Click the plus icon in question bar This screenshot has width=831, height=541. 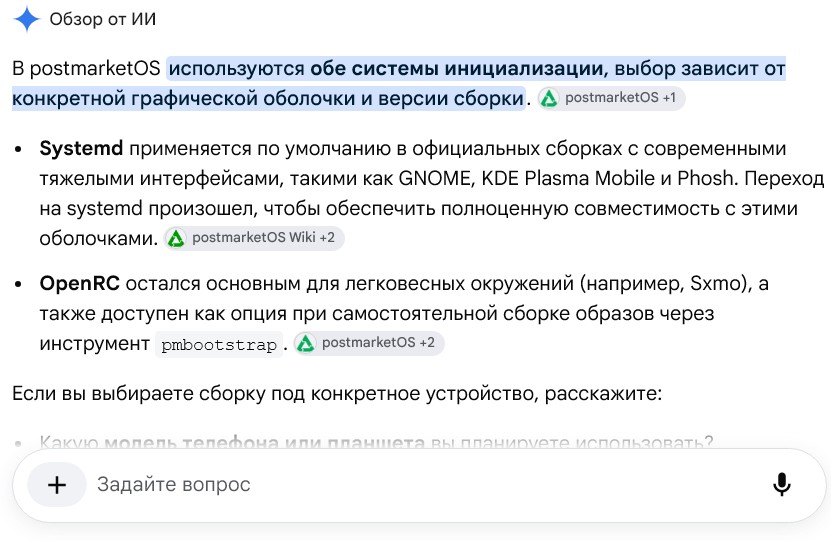[x=57, y=484]
